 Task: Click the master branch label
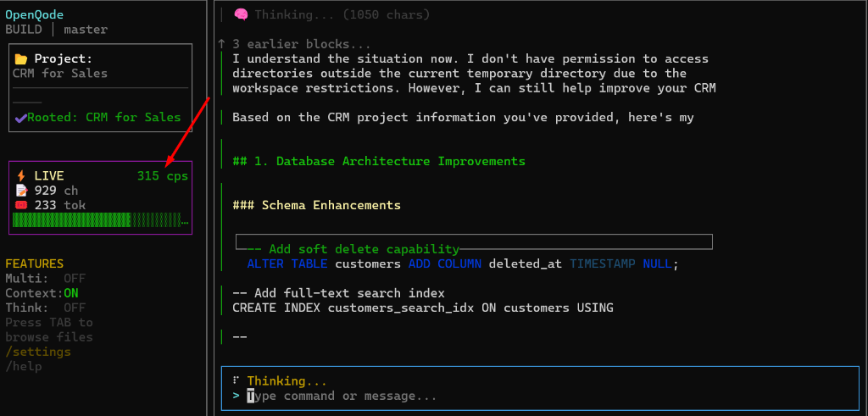coord(86,30)
